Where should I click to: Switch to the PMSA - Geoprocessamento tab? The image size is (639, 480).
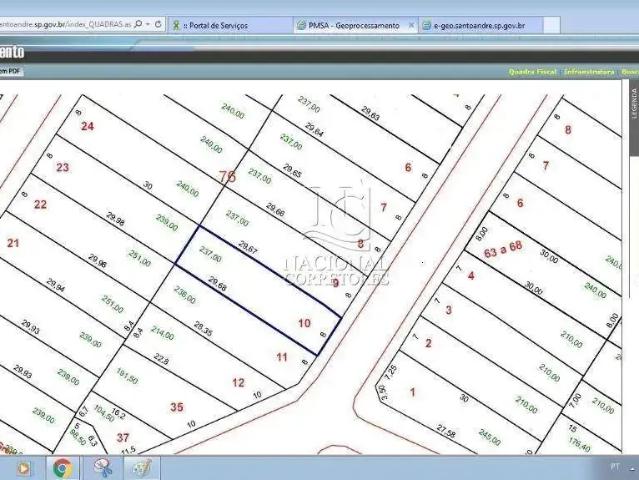point(354,25)
